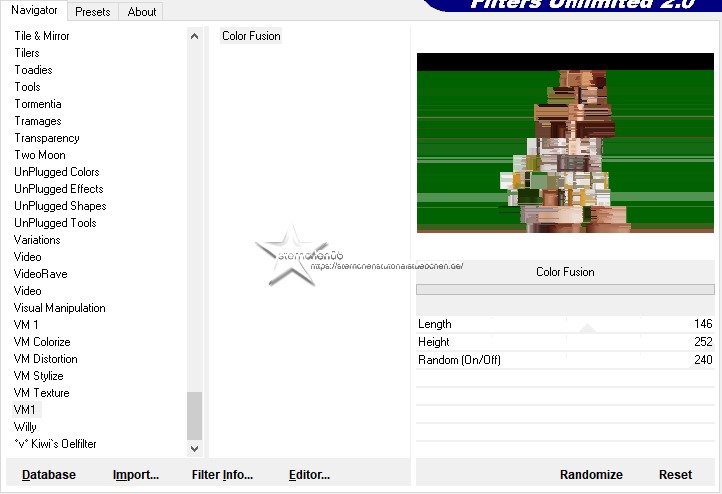Select UnPlugged Shapes category

point(60,206)
